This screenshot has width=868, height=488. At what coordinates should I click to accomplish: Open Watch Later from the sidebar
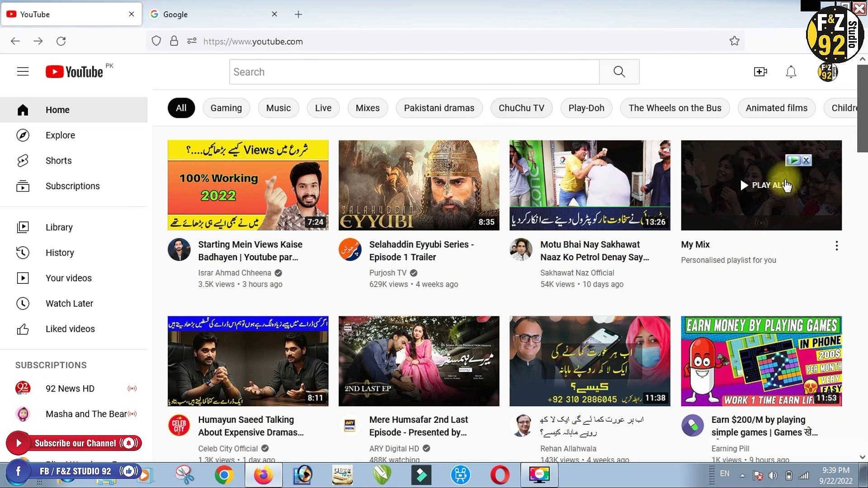tap(69, 303)
